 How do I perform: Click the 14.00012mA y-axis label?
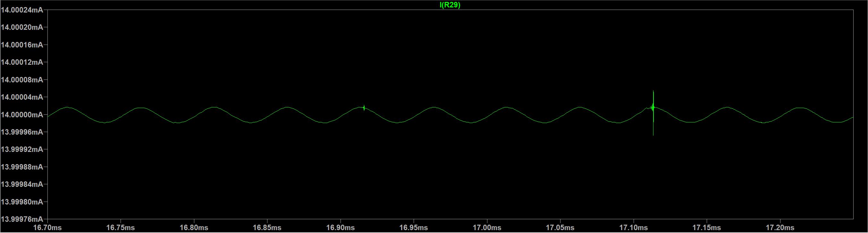[x=22, y=62]
